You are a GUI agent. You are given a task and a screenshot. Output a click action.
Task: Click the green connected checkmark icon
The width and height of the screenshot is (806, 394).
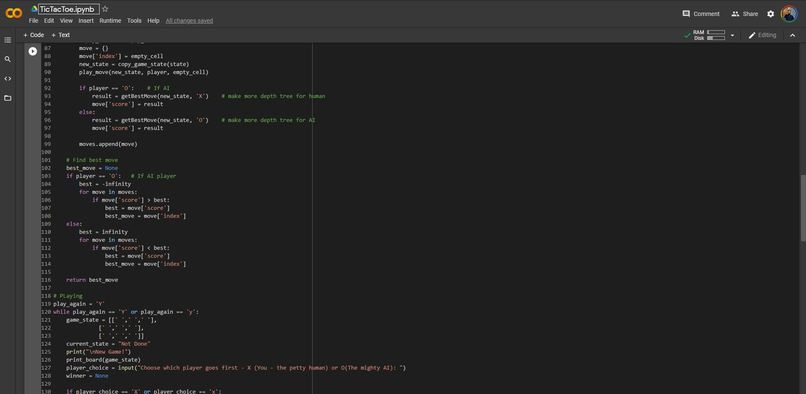click(x=687, y=35)
